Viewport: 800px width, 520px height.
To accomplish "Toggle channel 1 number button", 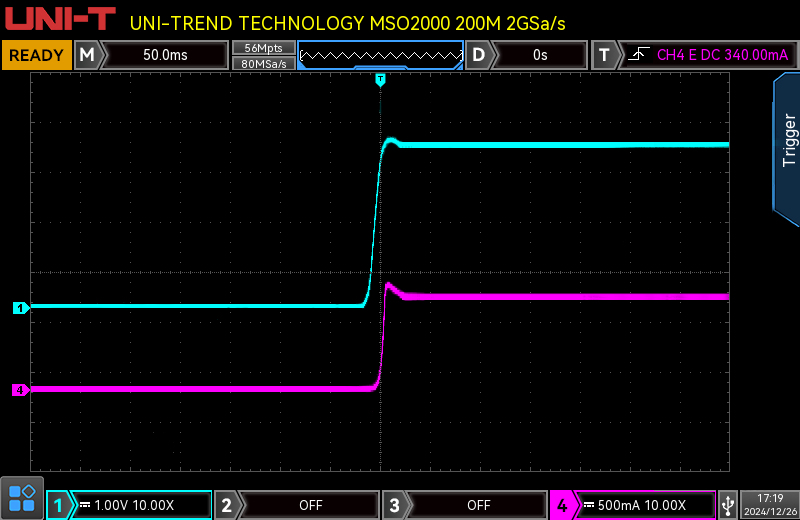I will coord(59,505).
